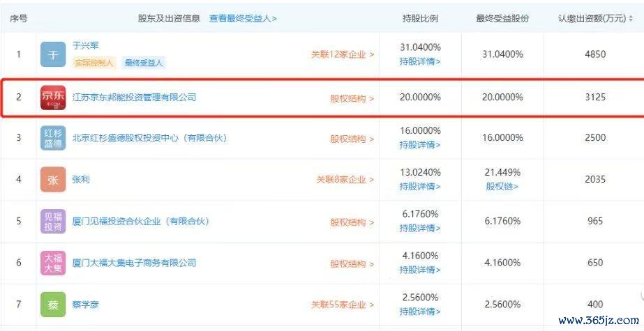The height and width of the screenshot is (331, 644).
Task: Open 北京红杉盛德股权投资中心 shareholder link
Action: 149,138
